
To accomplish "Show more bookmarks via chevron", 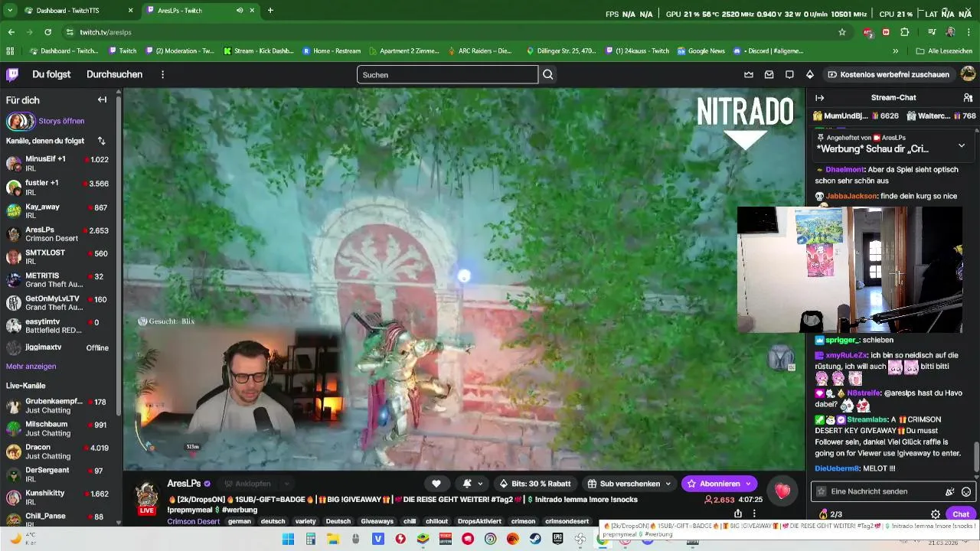I will pyautogui.click(x=895, y=51).
